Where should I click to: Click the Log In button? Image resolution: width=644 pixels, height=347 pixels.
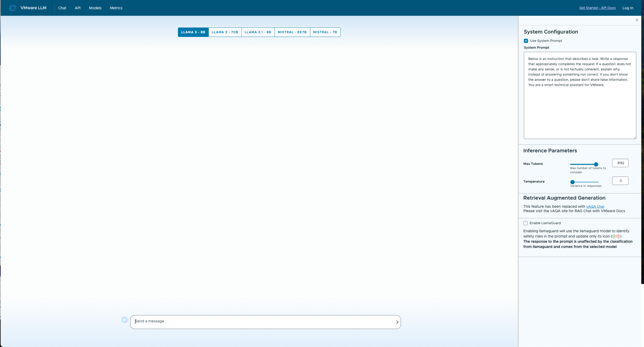627,8
